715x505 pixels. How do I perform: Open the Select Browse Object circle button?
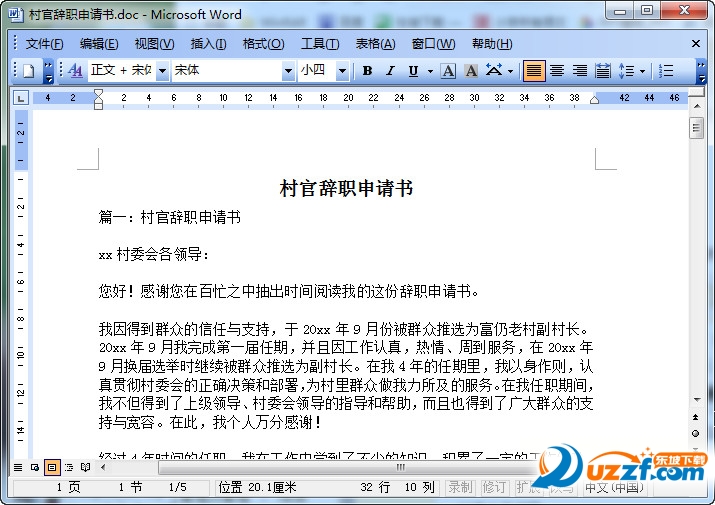click(695, 433)
